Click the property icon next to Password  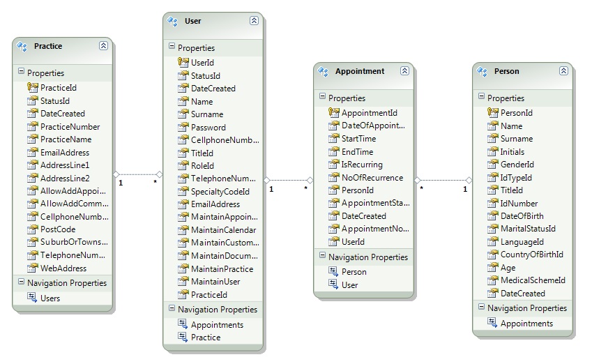click(x=183, y=127)
